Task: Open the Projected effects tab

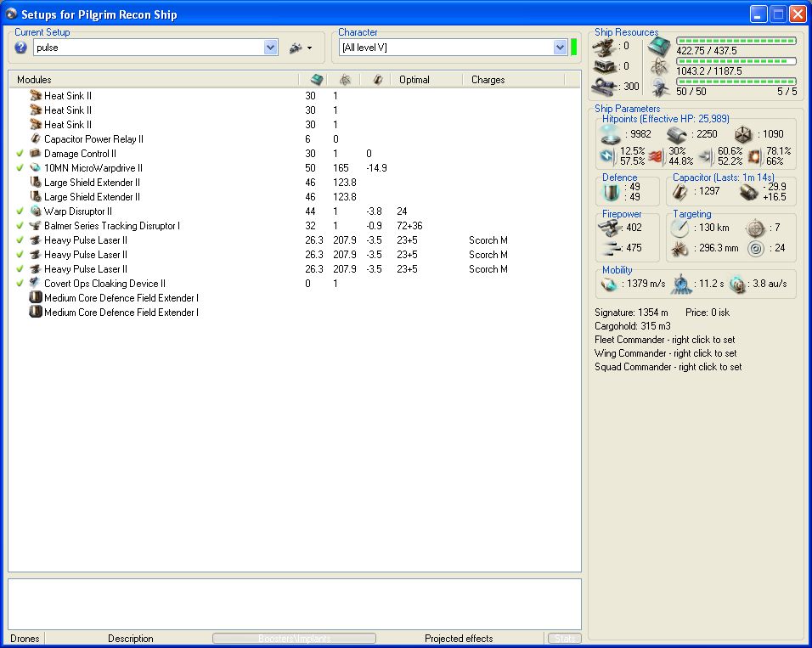Action: (x=459, y=639)
